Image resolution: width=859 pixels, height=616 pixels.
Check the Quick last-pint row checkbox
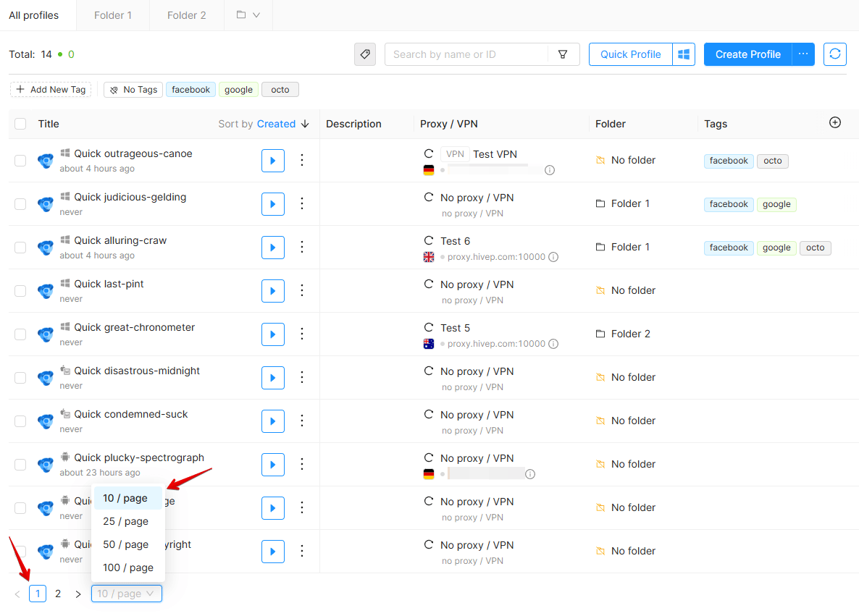coord(20,291)
